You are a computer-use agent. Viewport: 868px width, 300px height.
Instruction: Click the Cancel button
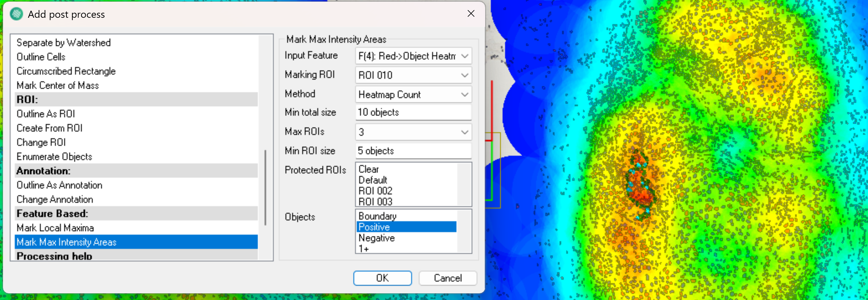(448, 278)
